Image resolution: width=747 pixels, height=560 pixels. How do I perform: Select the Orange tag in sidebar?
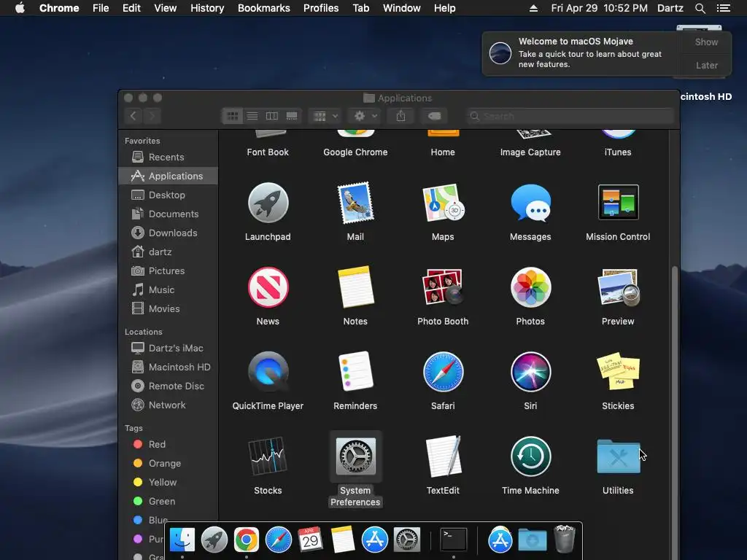168,463
